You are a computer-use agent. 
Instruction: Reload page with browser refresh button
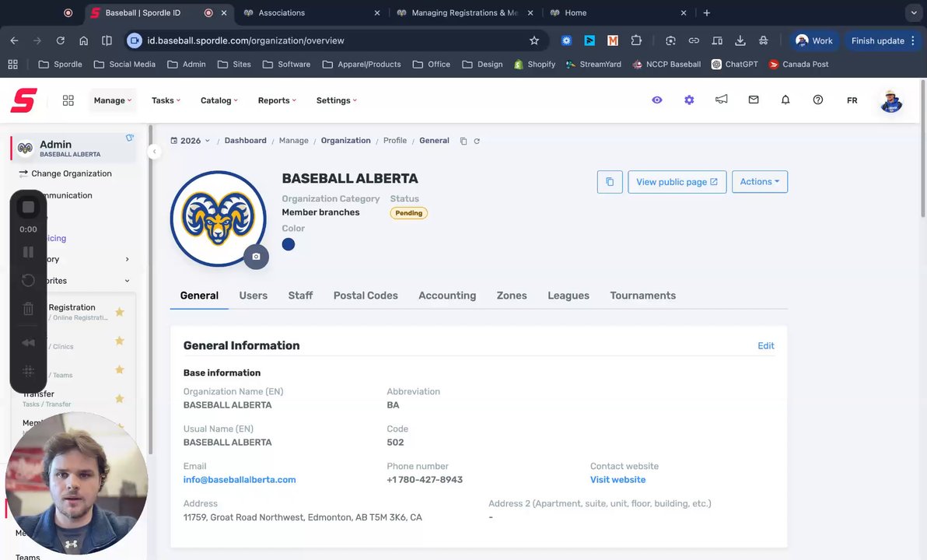click(61, 40)
